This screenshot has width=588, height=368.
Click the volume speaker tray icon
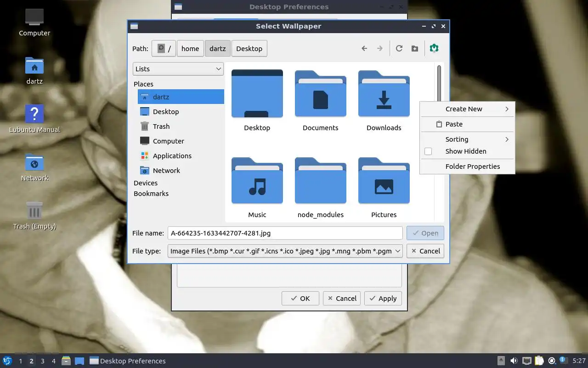click(514, 361)
